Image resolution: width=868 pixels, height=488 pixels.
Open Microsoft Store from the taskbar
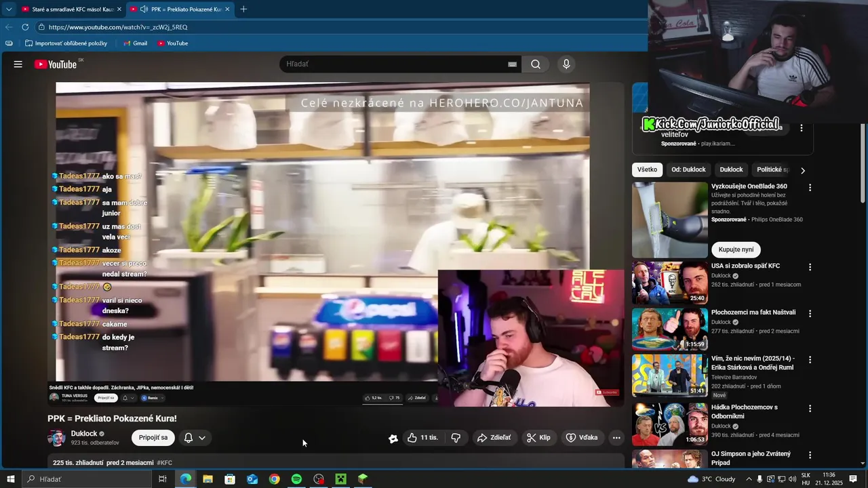coord(230,479)
